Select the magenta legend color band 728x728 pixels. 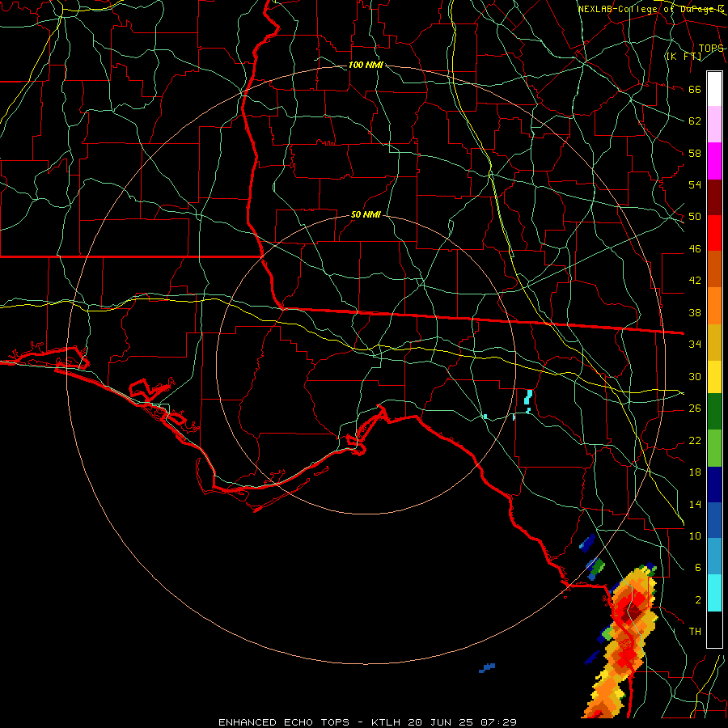(714, 161)
